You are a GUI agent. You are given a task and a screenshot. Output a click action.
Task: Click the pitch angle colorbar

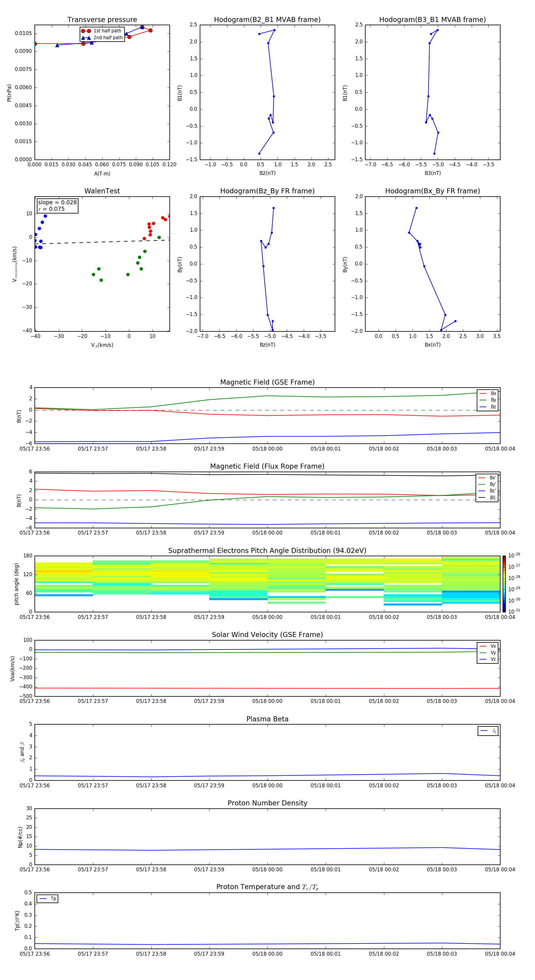point(504,584)
